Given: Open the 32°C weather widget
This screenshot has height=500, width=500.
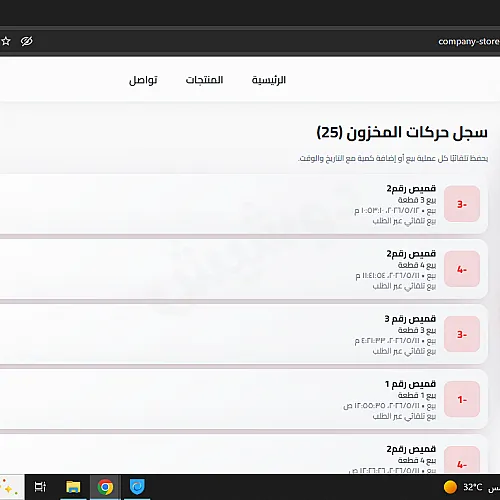Looking at the screenshot, I should click(463, 487).
